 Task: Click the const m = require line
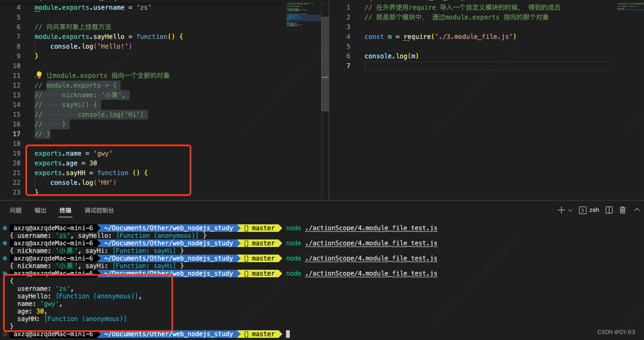click(x=440, y=37)
